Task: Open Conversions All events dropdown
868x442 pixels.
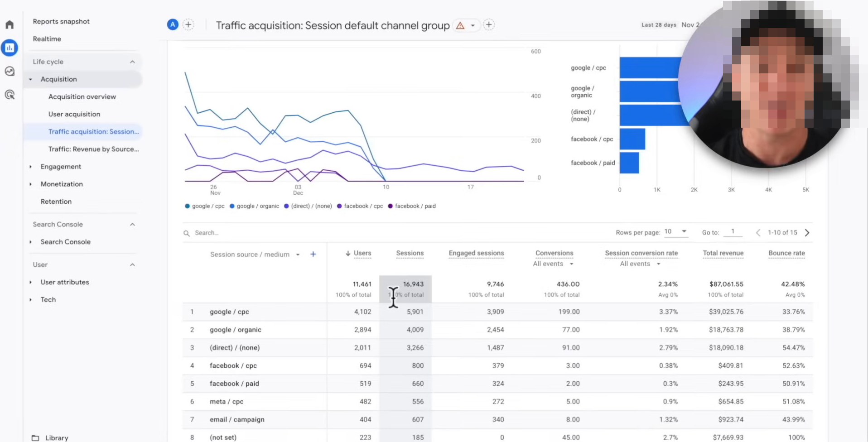Action: (553, 264)
